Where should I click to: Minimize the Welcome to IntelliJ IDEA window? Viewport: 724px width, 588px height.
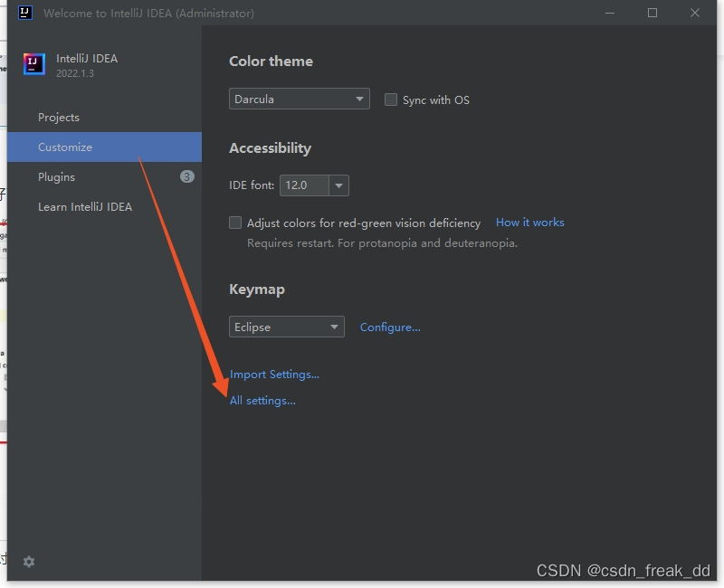tap(610, 13)
